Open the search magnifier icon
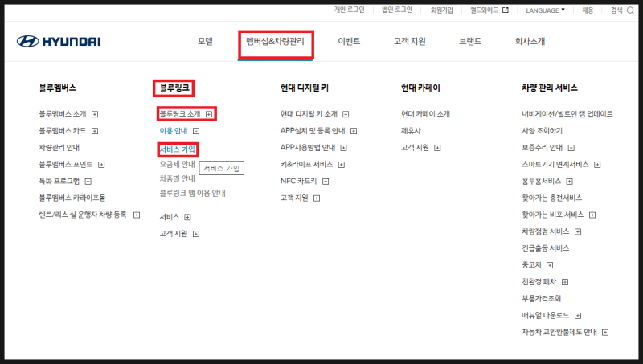The width and height of the screenshot is (643, 364). click(x=630, y=10)
